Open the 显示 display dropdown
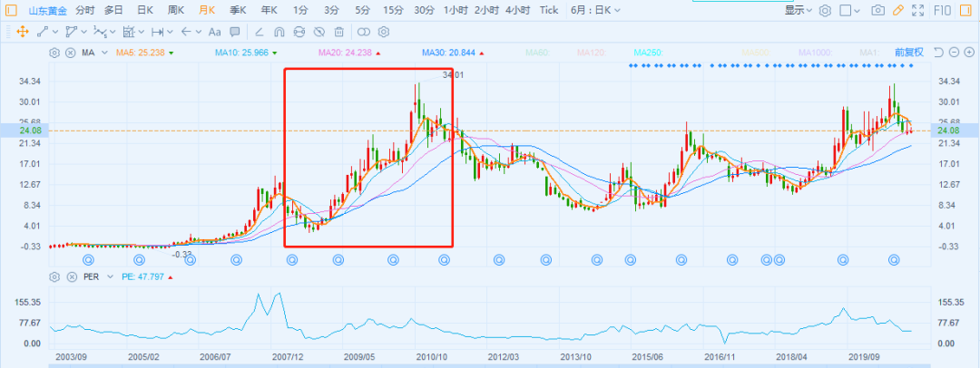Viewport: 980px width, 368px height. coord(799,10)
